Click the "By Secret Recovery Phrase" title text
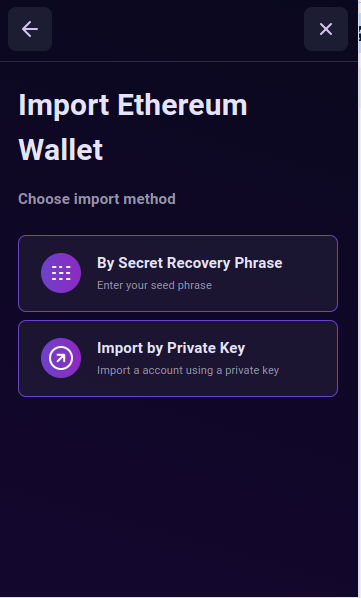The image size is (361, 598). [189, 263]
